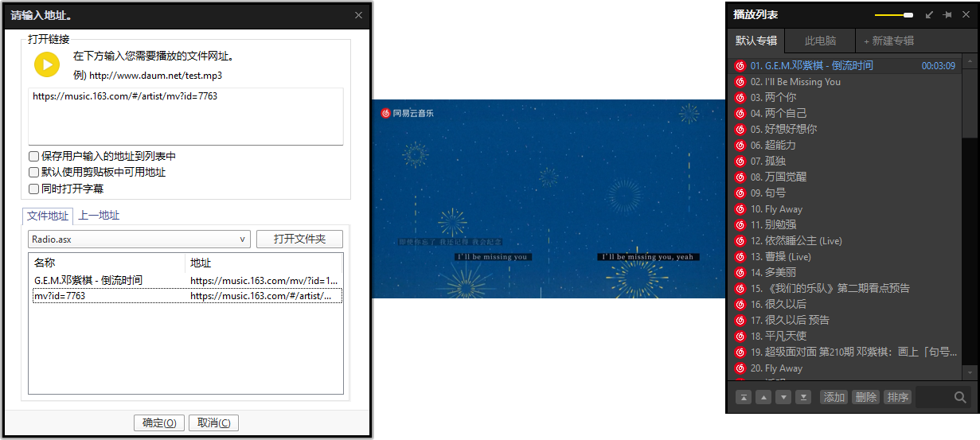Screen dimensions: 980x440
Task: Click the 删除 button in playlist
Action: pyautogui.click(x=865, y=397)
